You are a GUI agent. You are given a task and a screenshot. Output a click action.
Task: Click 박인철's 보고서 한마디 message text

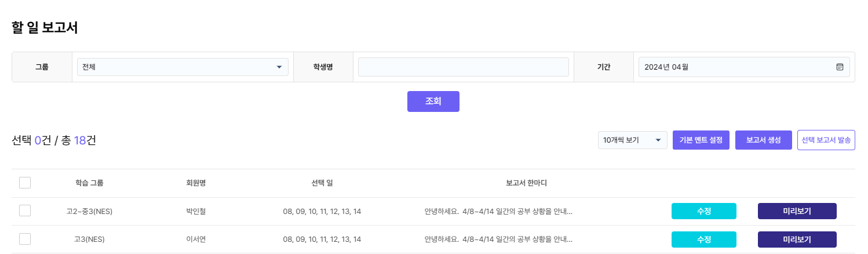click(x=498, y=211)
